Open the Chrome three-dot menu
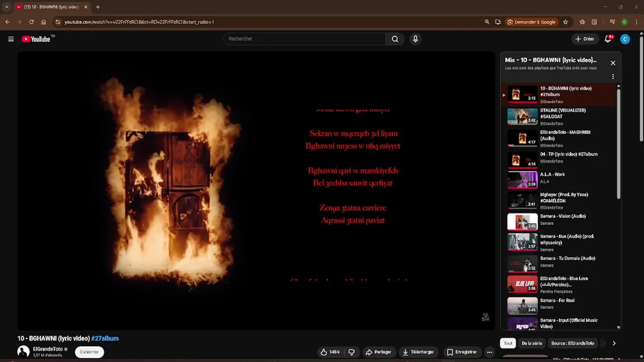 pos(636,22)
